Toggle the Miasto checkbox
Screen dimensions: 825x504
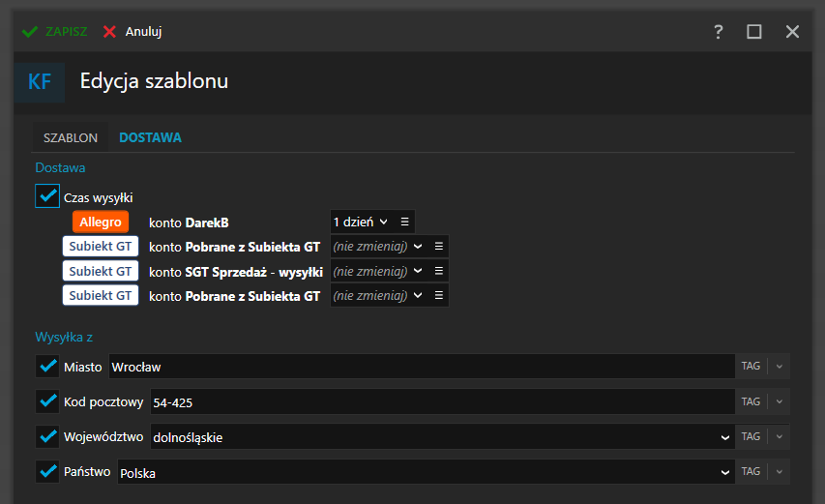pos(47,367)
